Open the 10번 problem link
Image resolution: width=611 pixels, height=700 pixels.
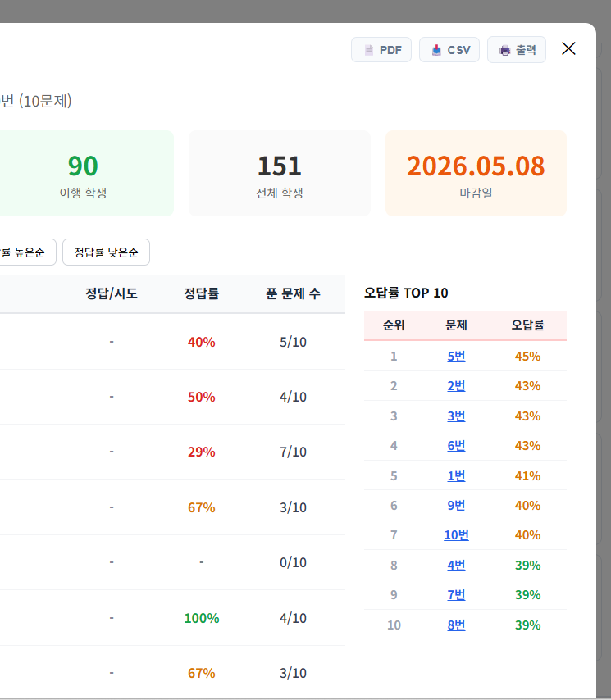click(x=456, y=534)
